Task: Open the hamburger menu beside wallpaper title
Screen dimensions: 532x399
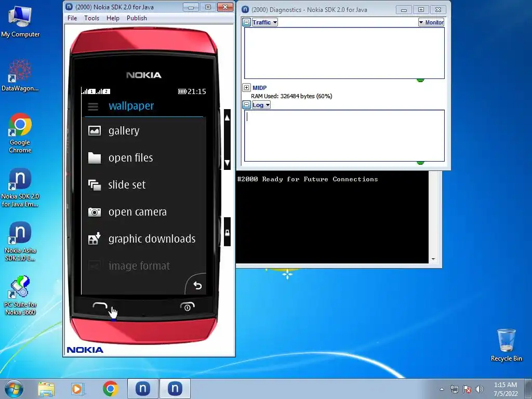Action: pyautogui.click(x=93, y=107)
